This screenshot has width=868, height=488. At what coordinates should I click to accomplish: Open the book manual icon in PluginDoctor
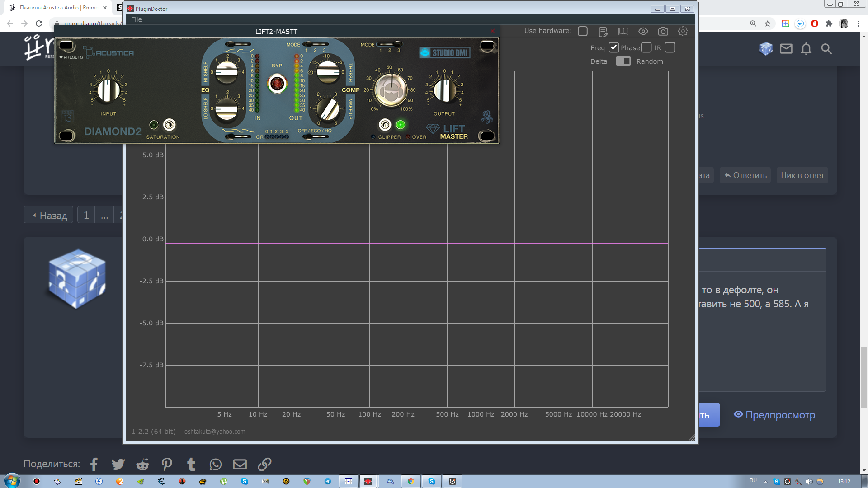point(623,31)
